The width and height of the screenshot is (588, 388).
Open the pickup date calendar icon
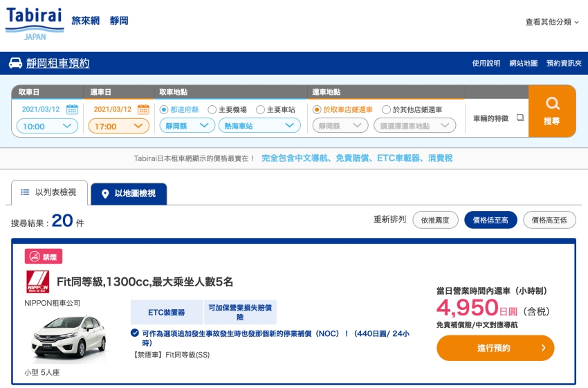tap(72, 109)
